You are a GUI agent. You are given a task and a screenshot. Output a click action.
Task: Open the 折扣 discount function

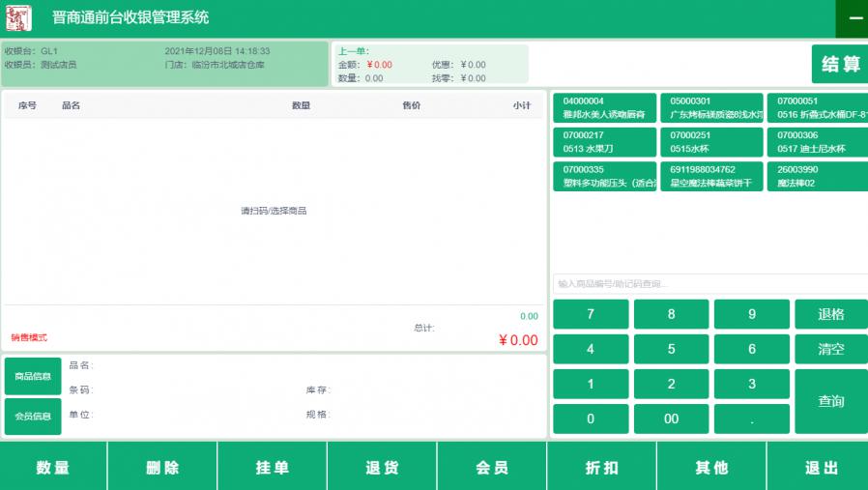coord(601,468)
